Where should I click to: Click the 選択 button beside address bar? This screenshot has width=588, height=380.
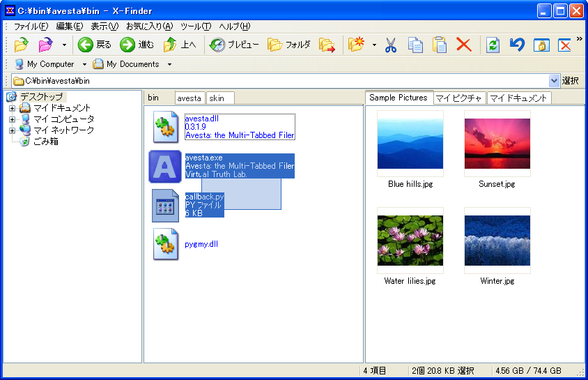(x=571, y=81)
